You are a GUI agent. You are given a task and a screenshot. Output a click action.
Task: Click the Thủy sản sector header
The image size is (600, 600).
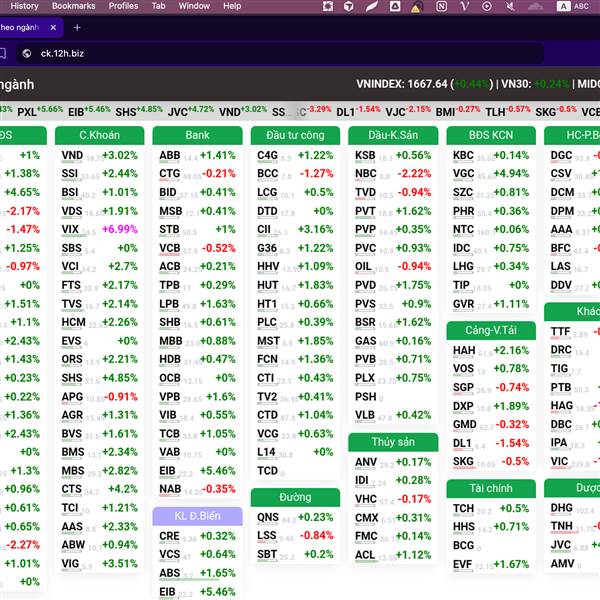tap(393, 442)
